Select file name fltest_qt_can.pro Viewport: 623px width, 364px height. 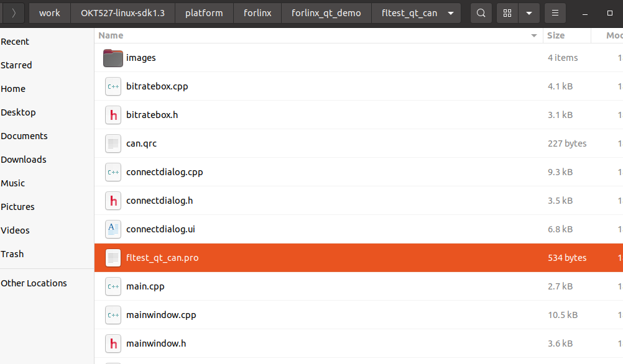[x=162, y=258]
